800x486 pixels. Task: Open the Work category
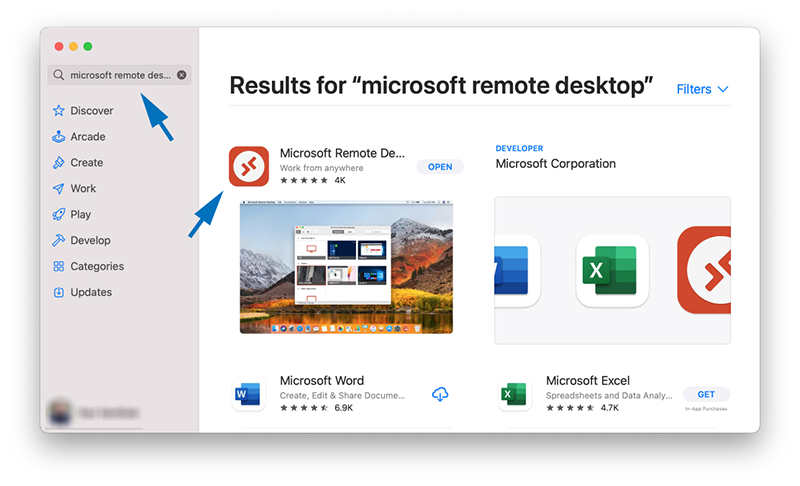click(x=83, y=189)
